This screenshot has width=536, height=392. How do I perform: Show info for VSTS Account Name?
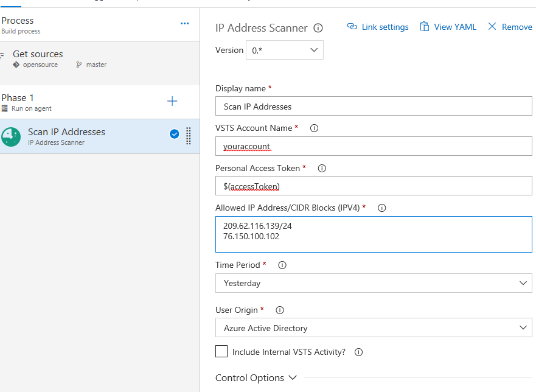point(314,128)
